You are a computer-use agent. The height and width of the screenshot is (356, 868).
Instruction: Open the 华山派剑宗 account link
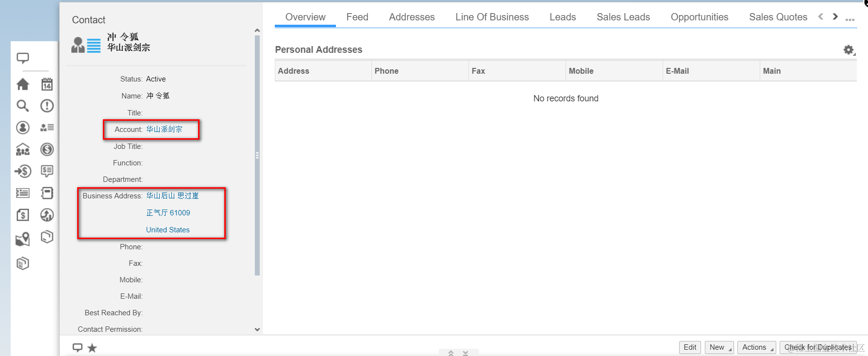point(165,129)
